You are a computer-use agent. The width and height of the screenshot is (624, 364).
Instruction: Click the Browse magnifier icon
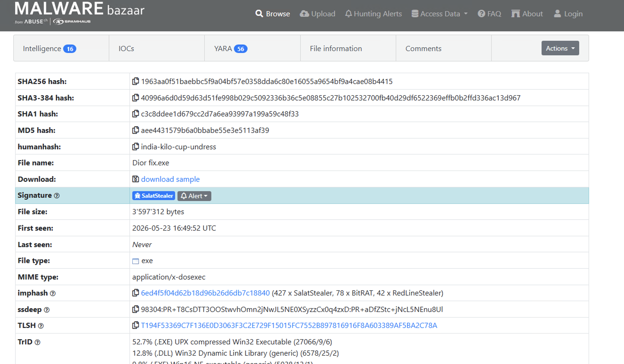point(259,14)
